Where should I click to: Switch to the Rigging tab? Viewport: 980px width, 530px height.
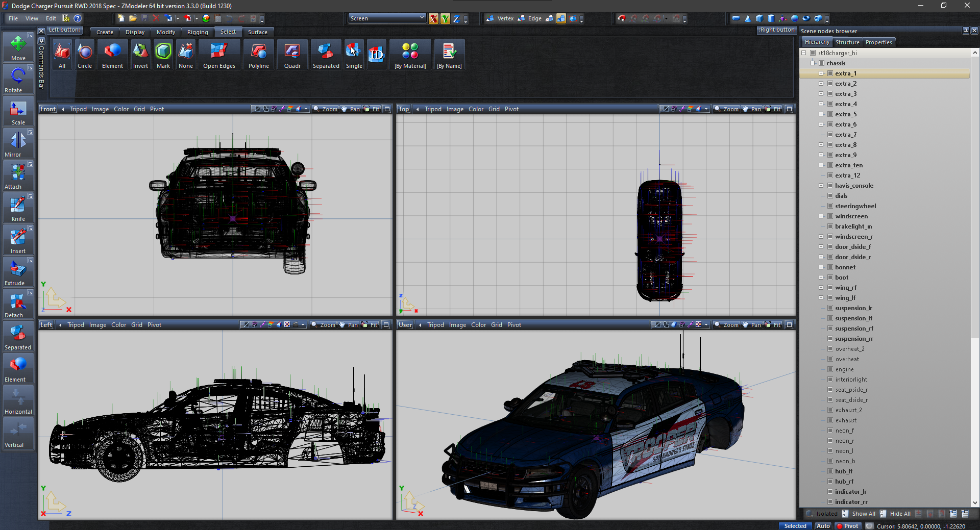pyautogui.click(x=198, y=32)
